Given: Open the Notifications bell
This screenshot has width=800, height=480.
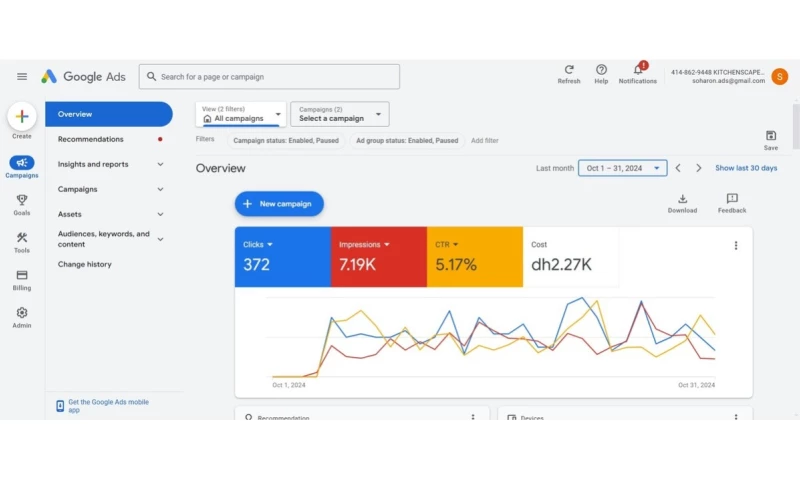Looking at the screenshot, I should [x=638, y=70].
